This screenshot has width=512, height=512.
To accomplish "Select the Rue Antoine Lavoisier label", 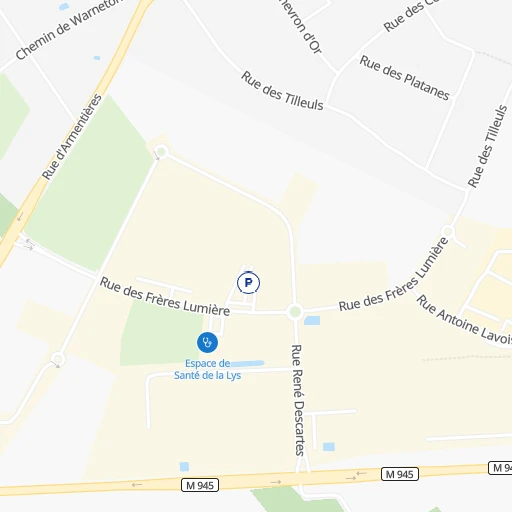I will (x=464, y=319).
